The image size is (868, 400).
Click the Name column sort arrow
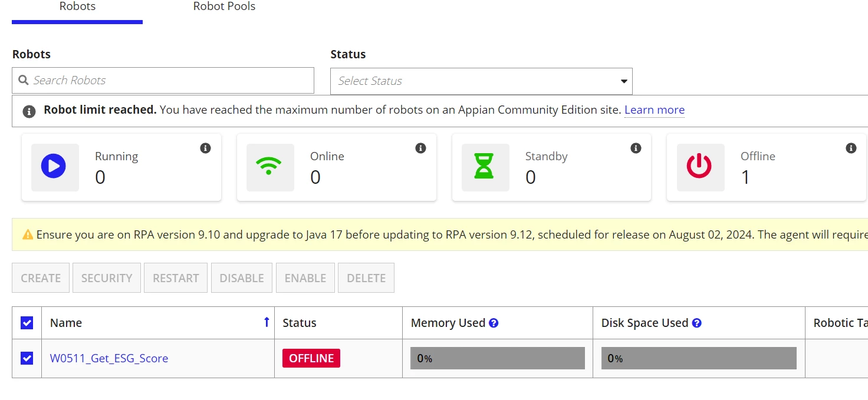tap(267, 322)
